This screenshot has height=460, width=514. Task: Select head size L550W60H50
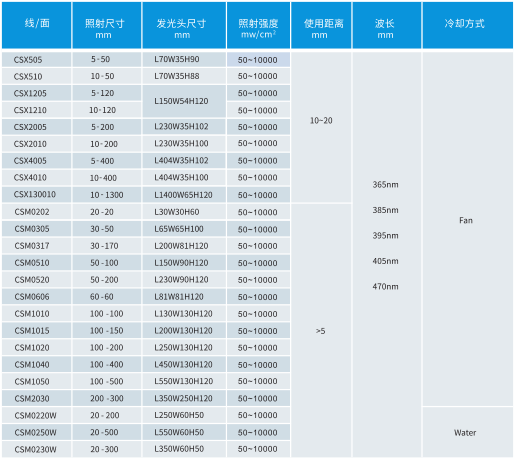pyautogui.click(x=184, y=432)
